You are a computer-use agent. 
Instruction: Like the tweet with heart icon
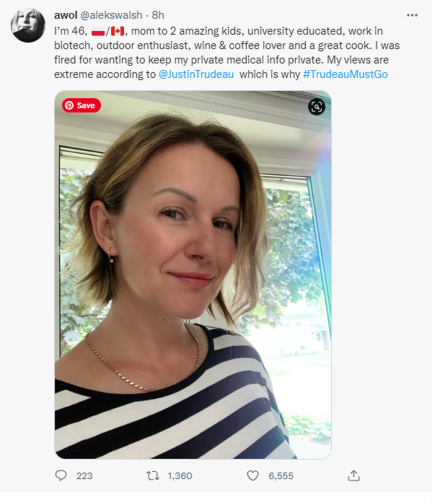click(x=253, y=475)
